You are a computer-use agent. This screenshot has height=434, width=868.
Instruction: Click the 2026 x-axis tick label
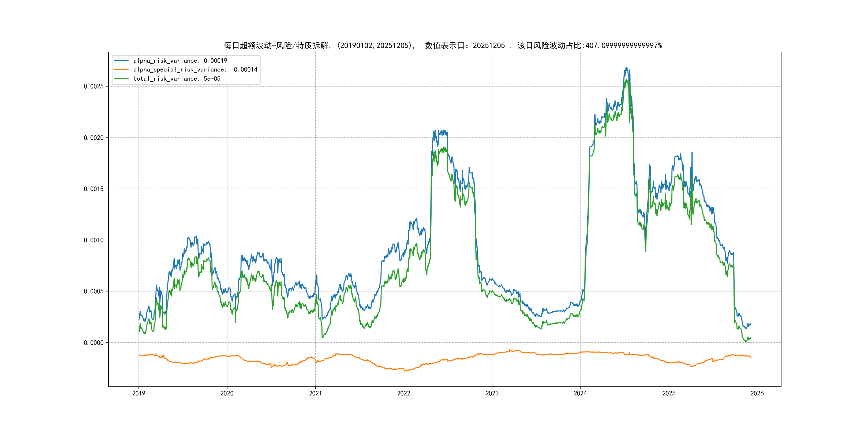757,393
